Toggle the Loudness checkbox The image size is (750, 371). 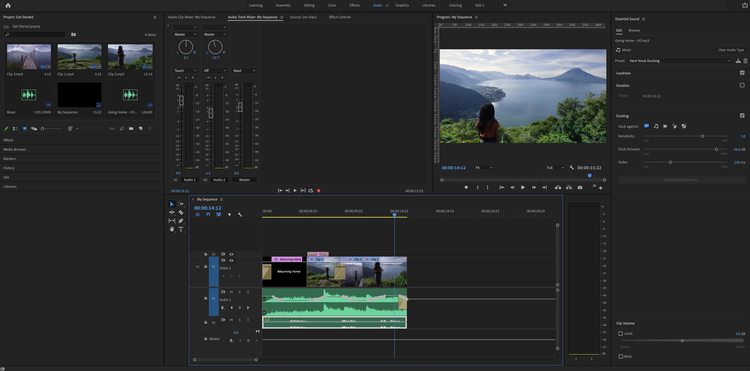tap(742, 73)
